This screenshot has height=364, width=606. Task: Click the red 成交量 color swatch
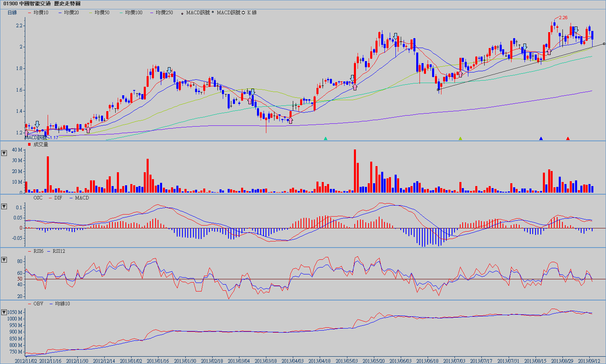29,145
